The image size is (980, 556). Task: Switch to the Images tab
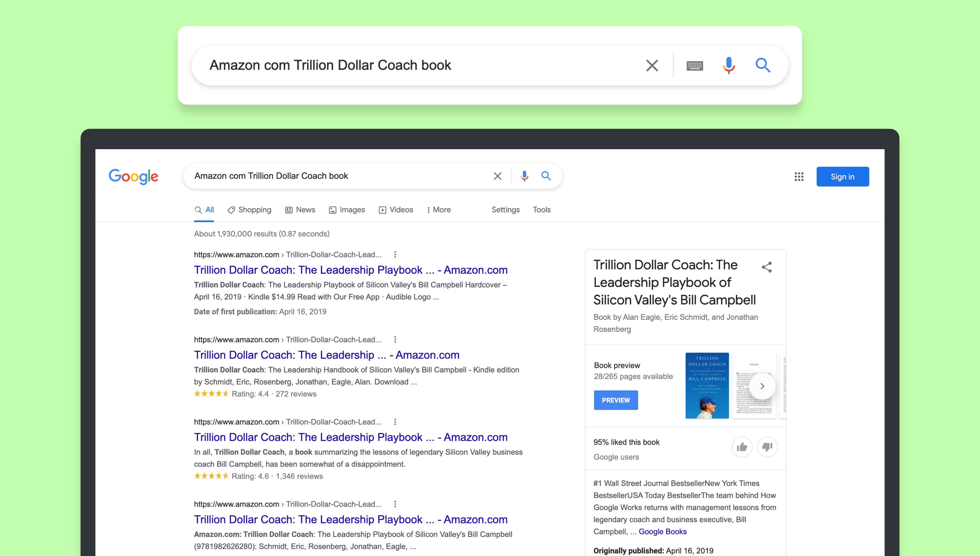[347, 210]
